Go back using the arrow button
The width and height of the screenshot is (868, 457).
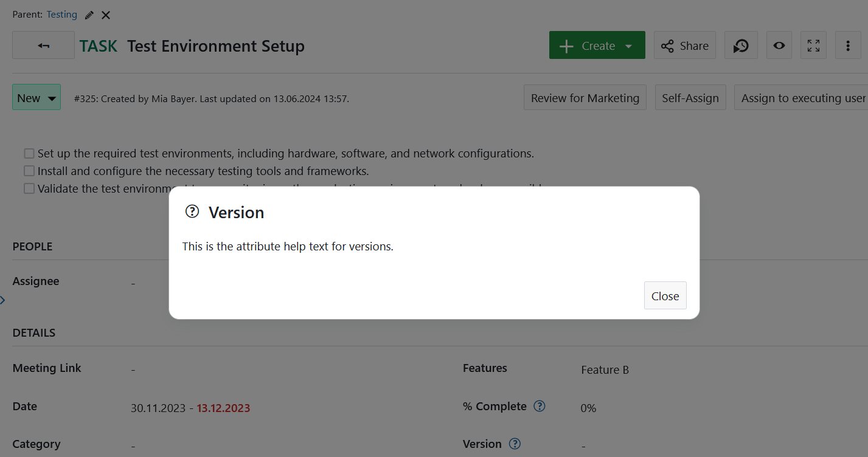[43, 45]
